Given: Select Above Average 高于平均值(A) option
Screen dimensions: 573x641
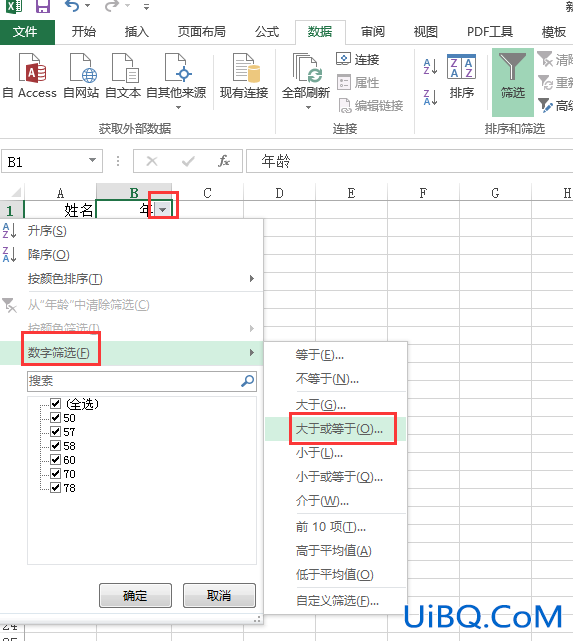Looking at the screenshot, I should coord(336,551).
